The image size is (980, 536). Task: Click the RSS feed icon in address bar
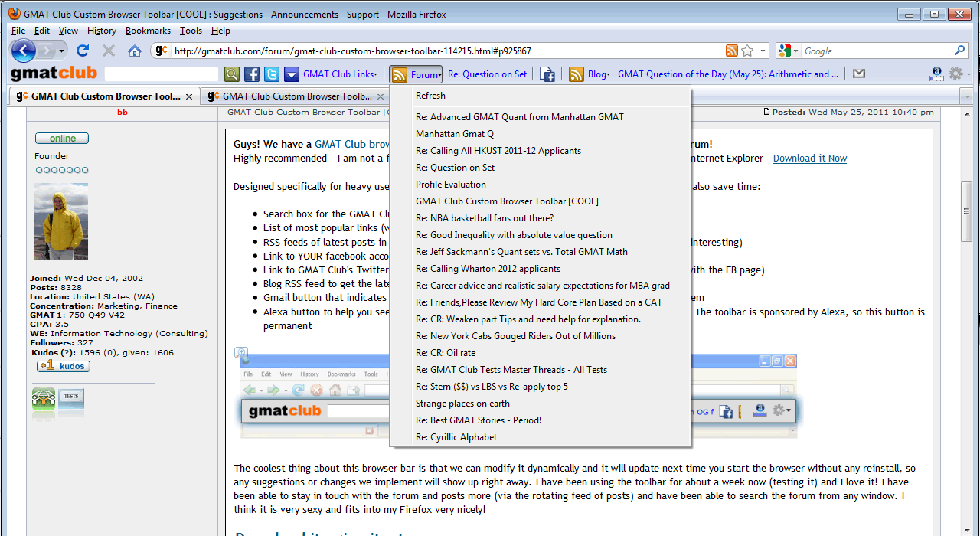click(732, 51)
